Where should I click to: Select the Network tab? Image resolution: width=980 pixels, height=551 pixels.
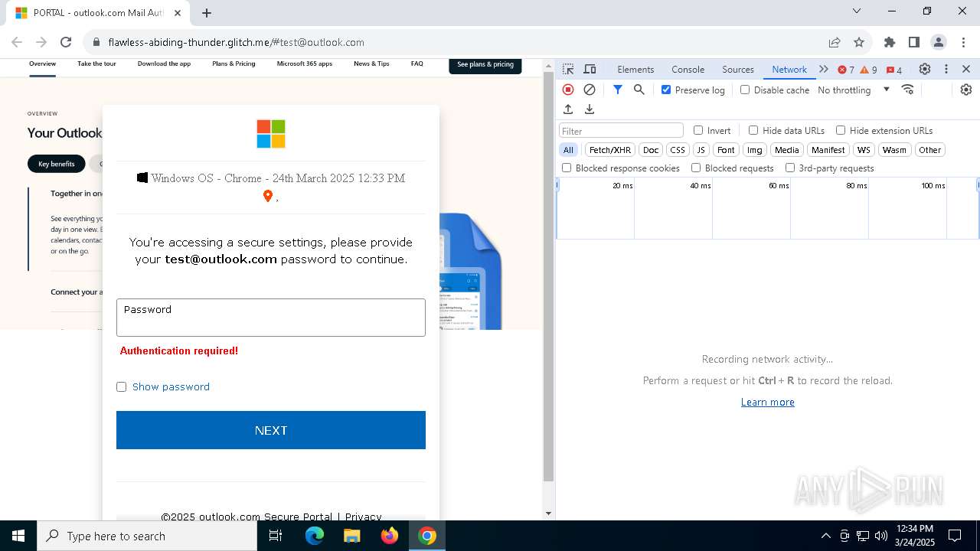coord(789,69)
